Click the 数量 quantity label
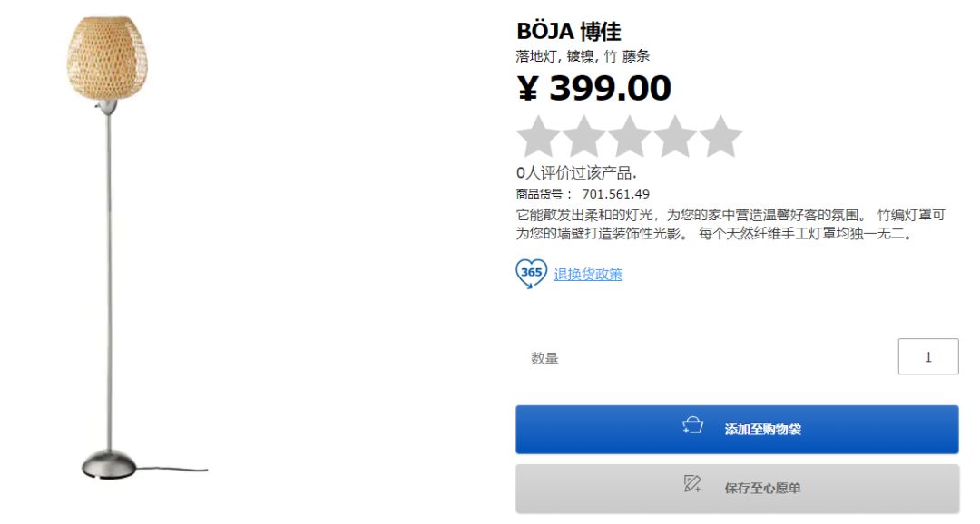Screen dimensions: 980x524 click(545, 357)
